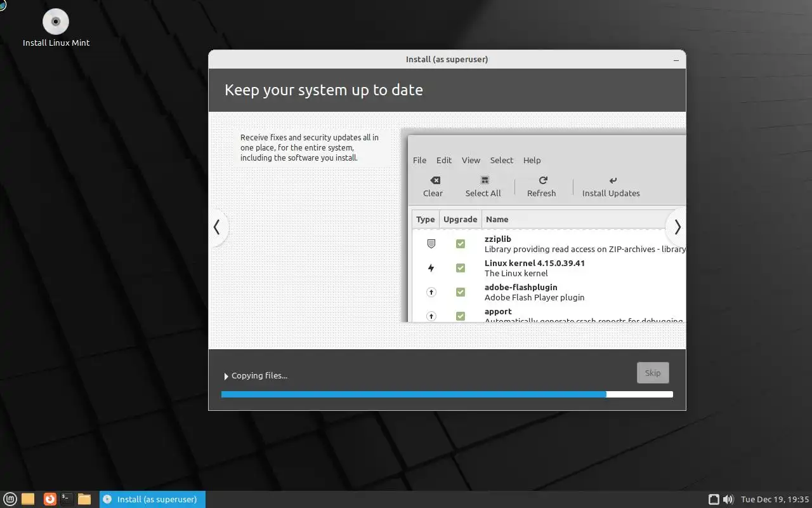Click the Show Desktop folder icon in panel
Image resolution: width=812 pixels, height=508 pixels.
tap(28, 499)
